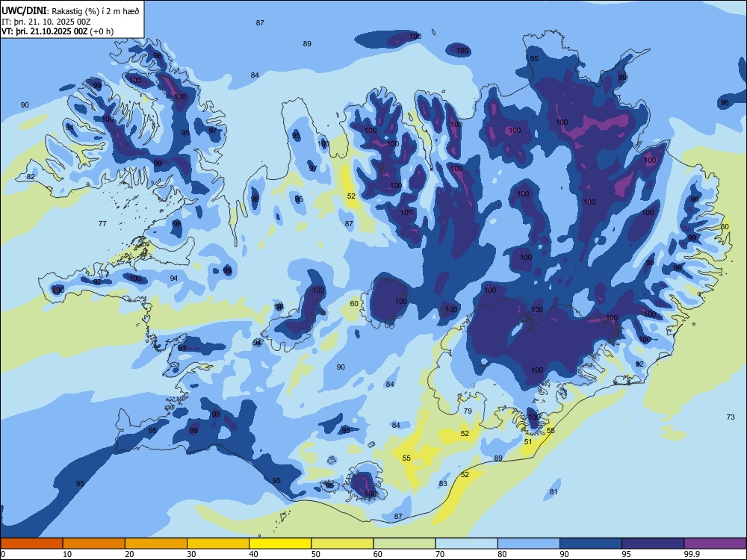
Task: Click the 20 legend tick label
Action: (x=129, y=554)
